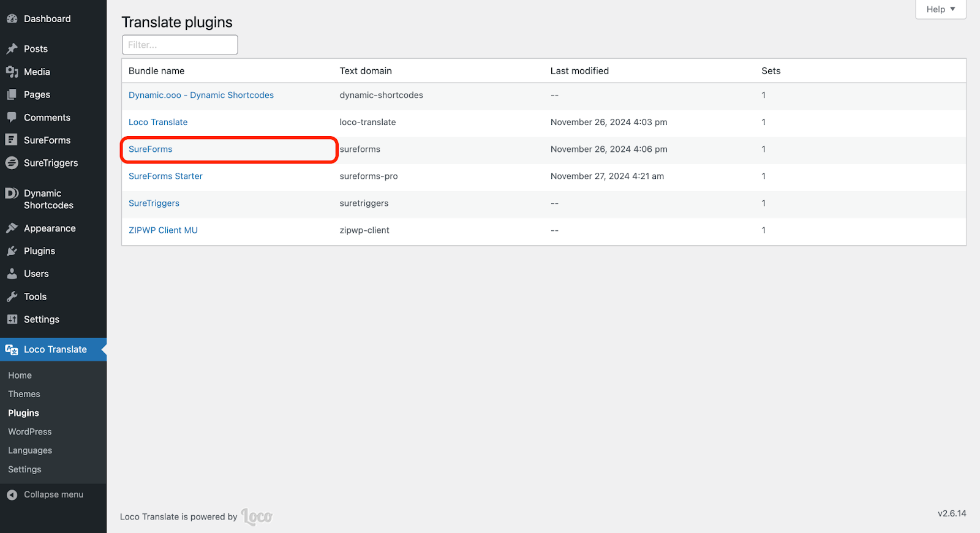Open WordPress submenu under Loco Translate
The image size is (980, 533).
point(29,432)
